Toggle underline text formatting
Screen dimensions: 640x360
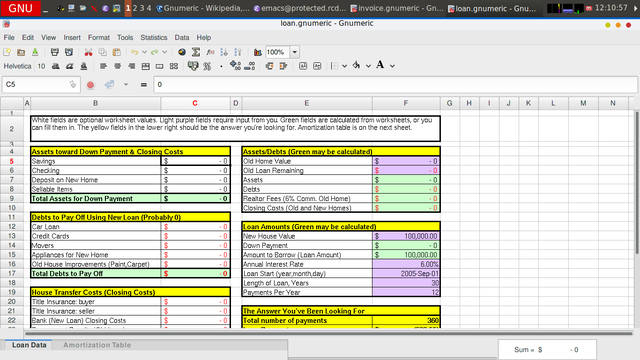coord(84,66)
